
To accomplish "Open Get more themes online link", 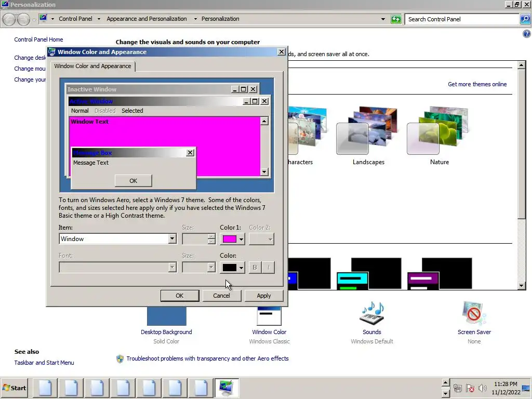I will click(x=477, y=84).
